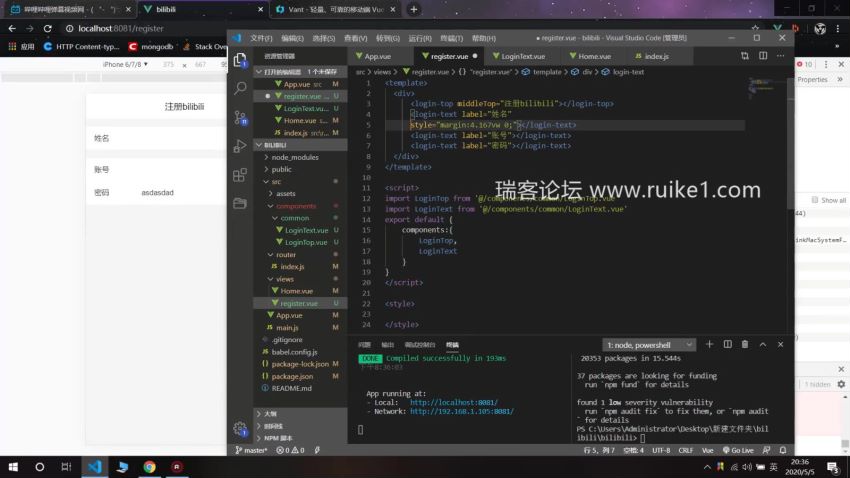This screenshot has width=850, height=478.
Task: Open the File menu in VS Code
Action: (261, 38)
